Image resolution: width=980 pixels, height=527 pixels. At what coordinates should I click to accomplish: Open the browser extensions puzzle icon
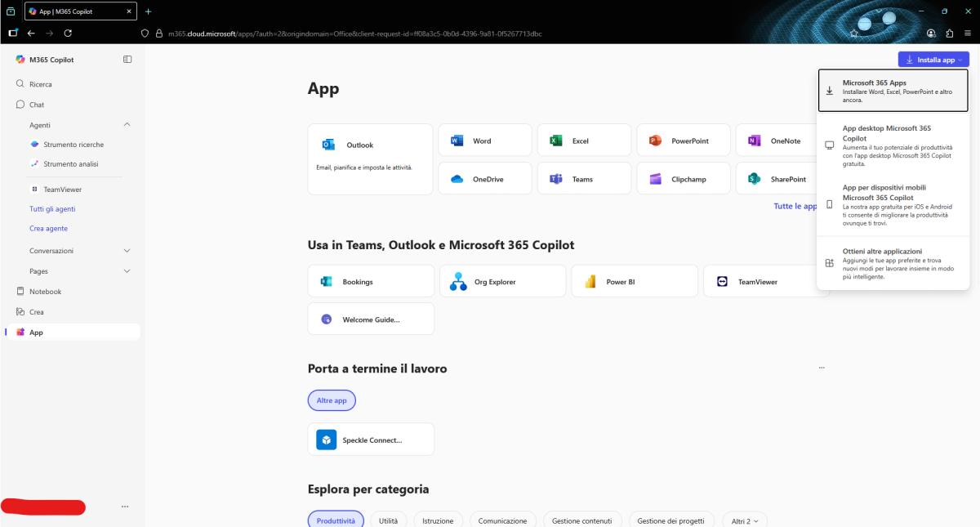pyautogui.click(x=949, y=33)
